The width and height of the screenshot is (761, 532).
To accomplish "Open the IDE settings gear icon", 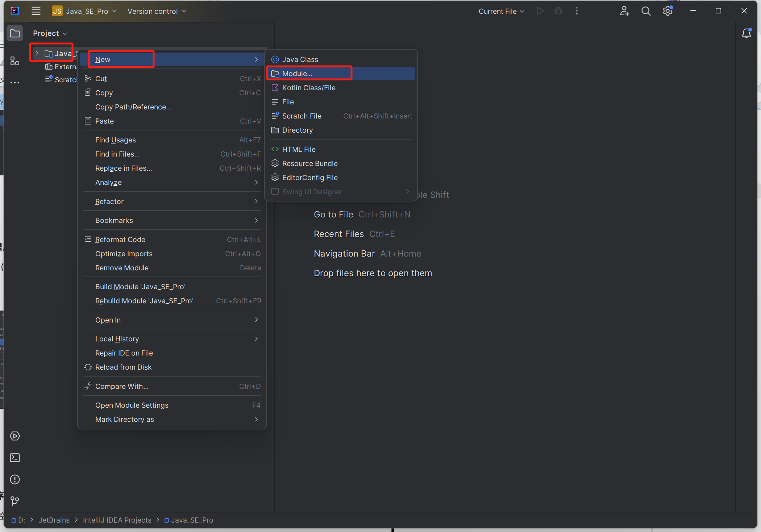I will click(x=668, y=11).
